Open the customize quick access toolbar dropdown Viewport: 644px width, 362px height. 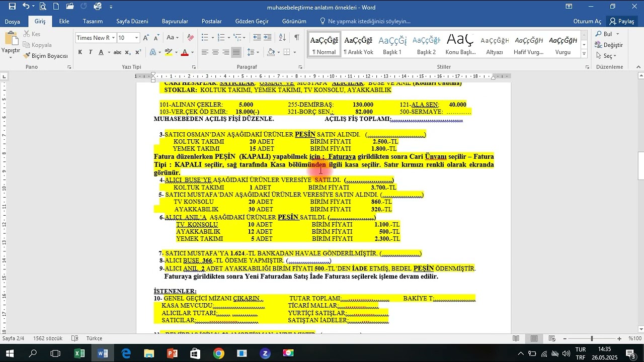point(111,7)
